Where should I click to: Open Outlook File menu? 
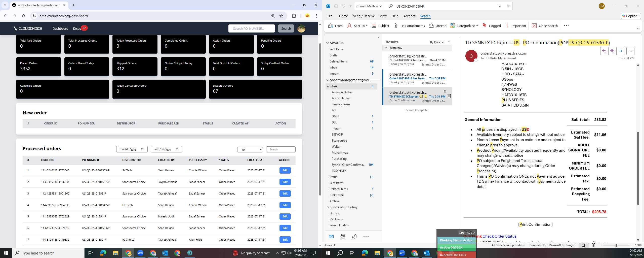[330, 16]
